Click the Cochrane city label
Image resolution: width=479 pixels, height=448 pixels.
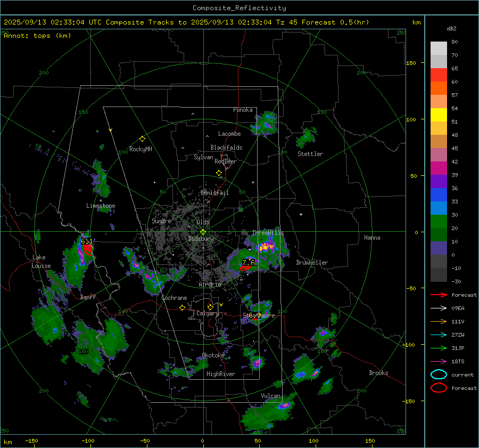(174, 298)
